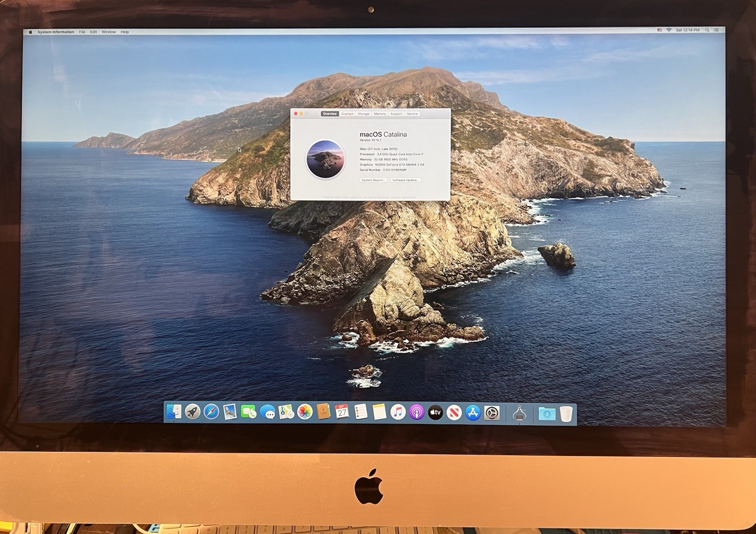Open Music from the Dock

click(x=398, y=413)
